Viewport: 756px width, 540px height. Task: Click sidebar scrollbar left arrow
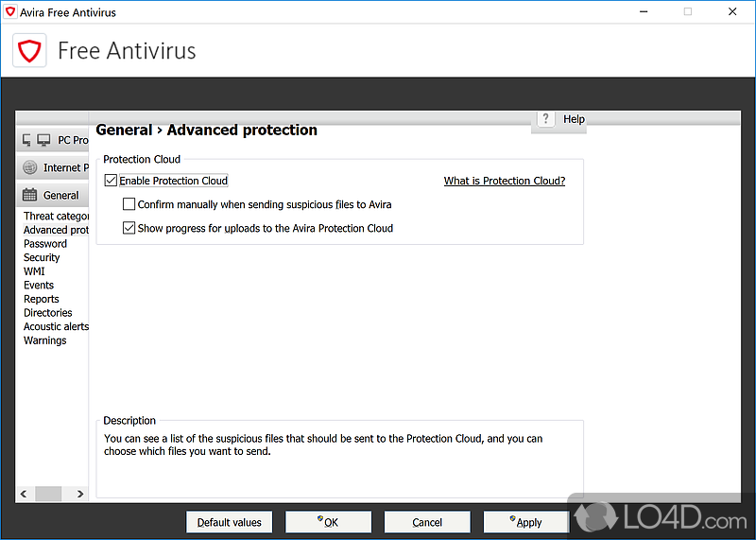(24, 494)
